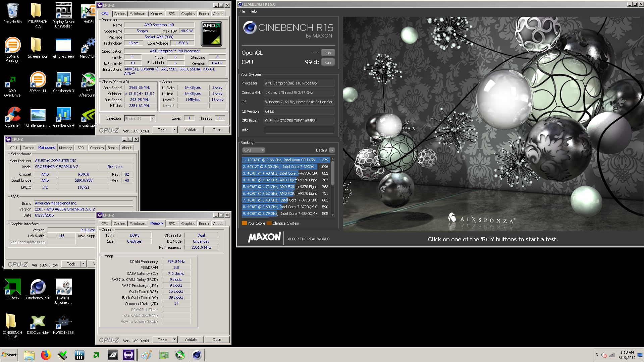Open Challengersr image file icon
Image resolution: width=644 pixels, height=362 pixels.
[x=38, y=117]
